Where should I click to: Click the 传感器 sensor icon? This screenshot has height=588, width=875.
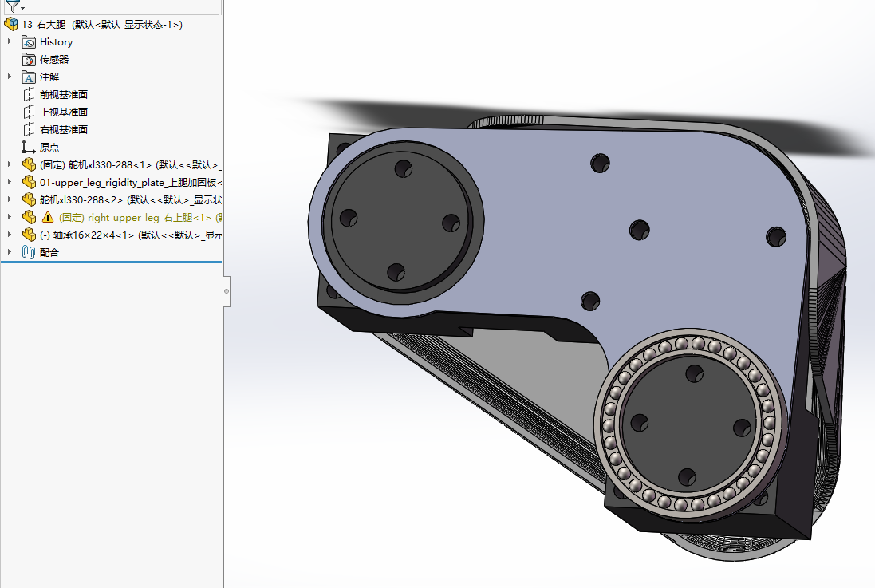(x=29, y=59)
